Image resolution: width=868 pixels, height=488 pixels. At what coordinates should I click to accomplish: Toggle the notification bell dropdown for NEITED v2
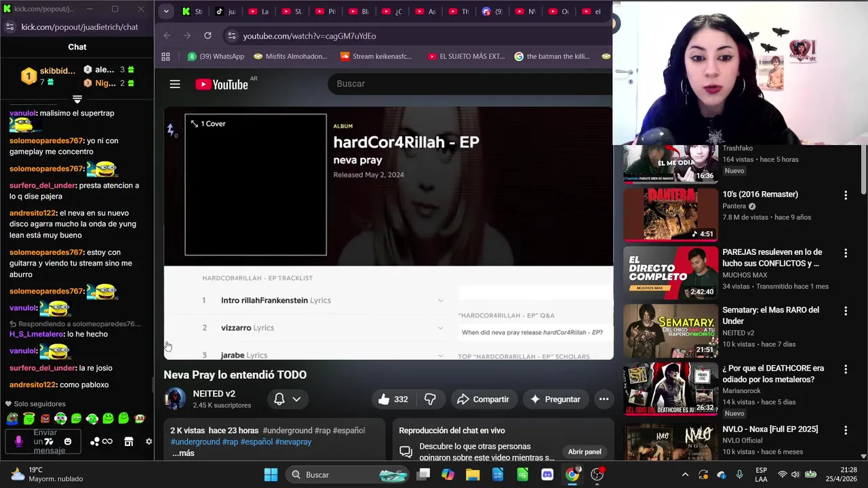(288, 399)
